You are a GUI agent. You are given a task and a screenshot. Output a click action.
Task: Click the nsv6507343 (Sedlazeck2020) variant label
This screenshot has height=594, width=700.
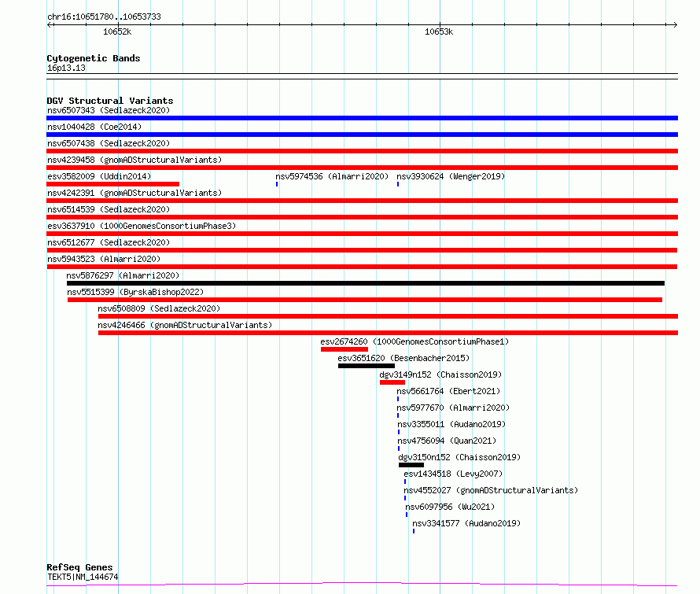point(109,110)
